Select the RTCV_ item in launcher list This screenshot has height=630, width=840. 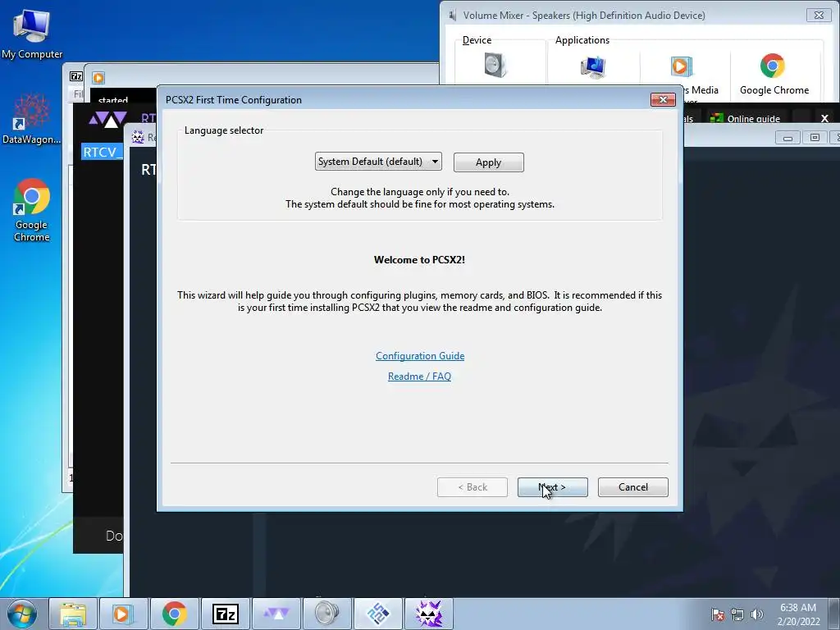(103, 152)
